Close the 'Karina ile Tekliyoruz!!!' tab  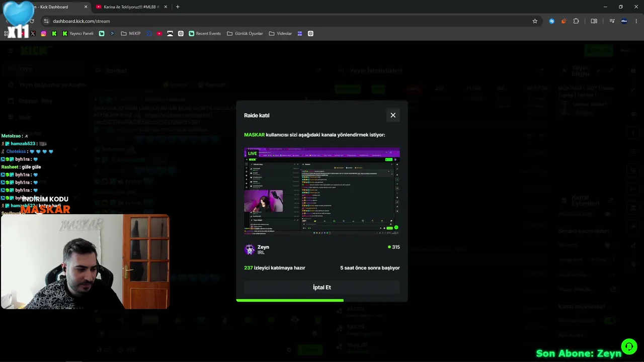coord(165,7)
